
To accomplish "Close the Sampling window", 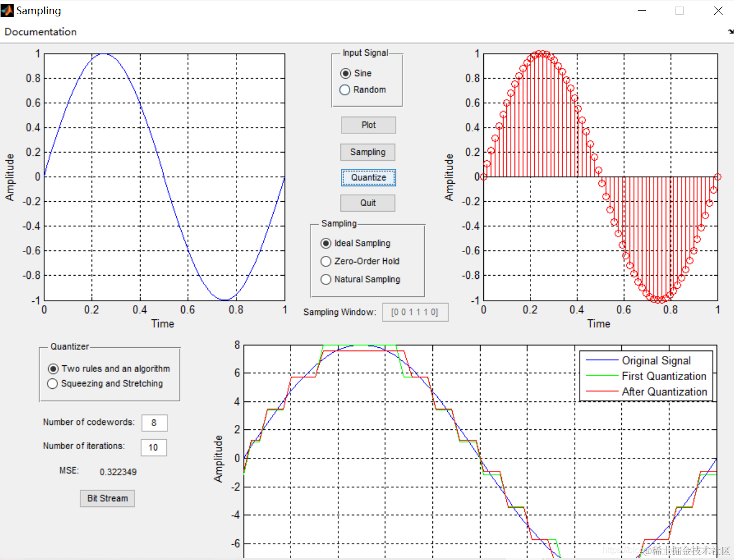I will (718, 10).
